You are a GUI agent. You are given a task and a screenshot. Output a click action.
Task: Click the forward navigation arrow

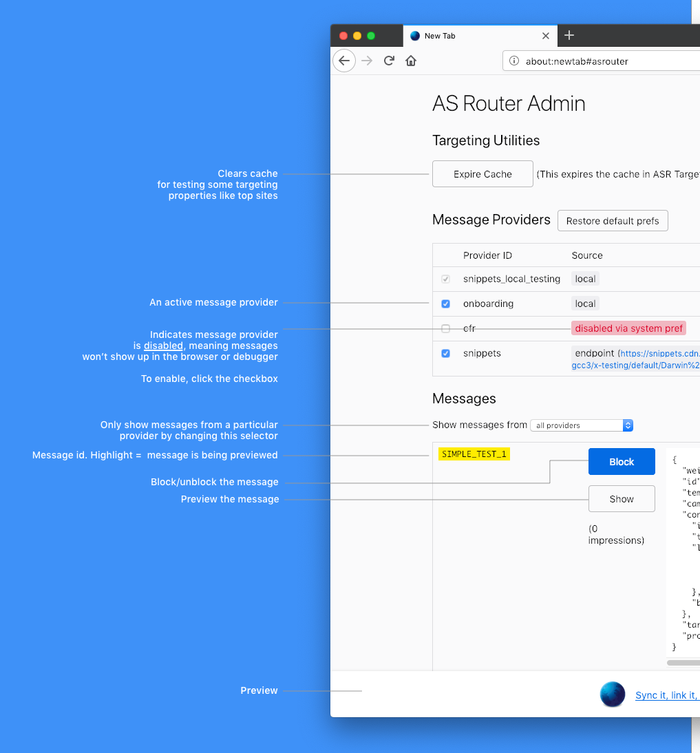(366, 61)
